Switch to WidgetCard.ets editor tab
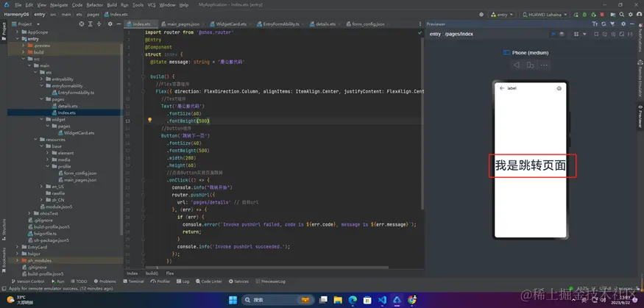Image resolution: width=644 pixels, height=308 pixels. [228, 24]
